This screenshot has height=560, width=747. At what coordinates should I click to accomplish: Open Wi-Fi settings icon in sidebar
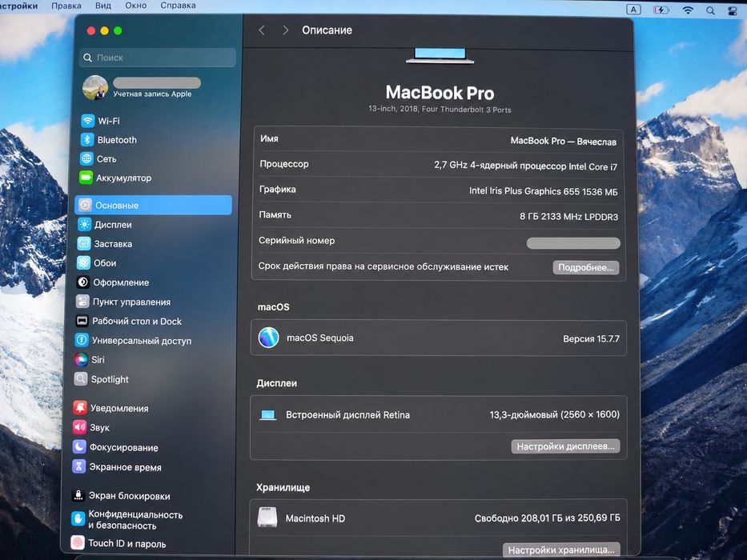click(87, 121)
